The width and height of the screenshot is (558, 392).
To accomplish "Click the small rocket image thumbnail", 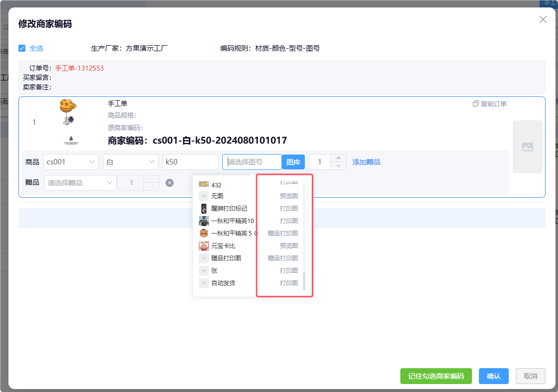I will point(71,141).
